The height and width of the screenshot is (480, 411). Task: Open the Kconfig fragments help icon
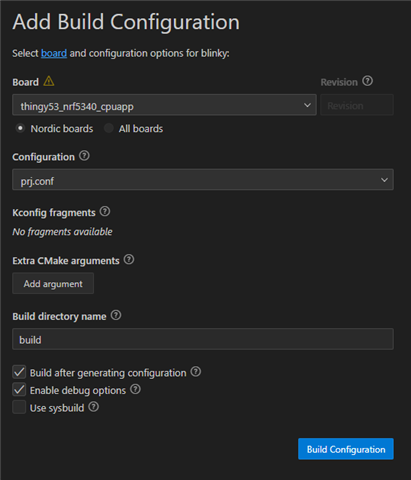[x=105, y=211]
